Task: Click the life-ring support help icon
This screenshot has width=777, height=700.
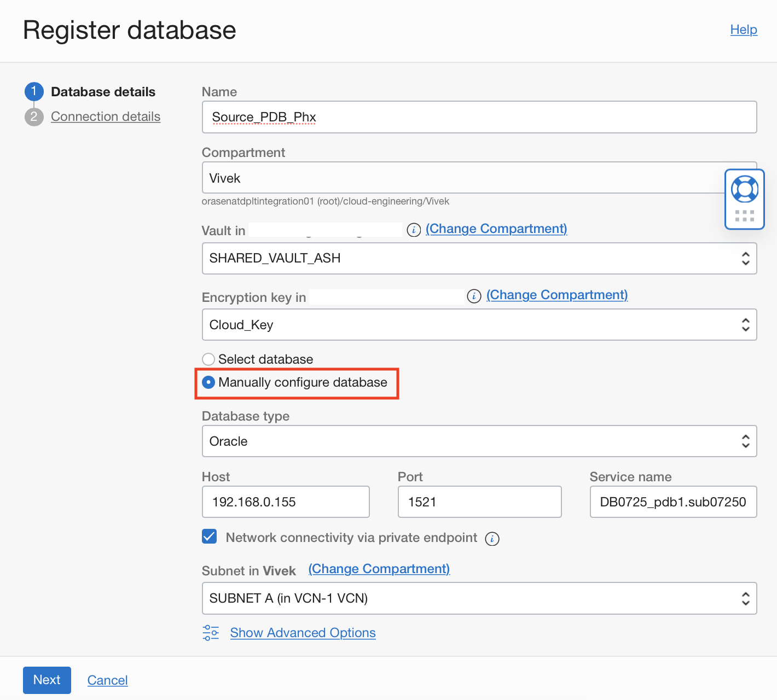Action: tap(744, 189)
